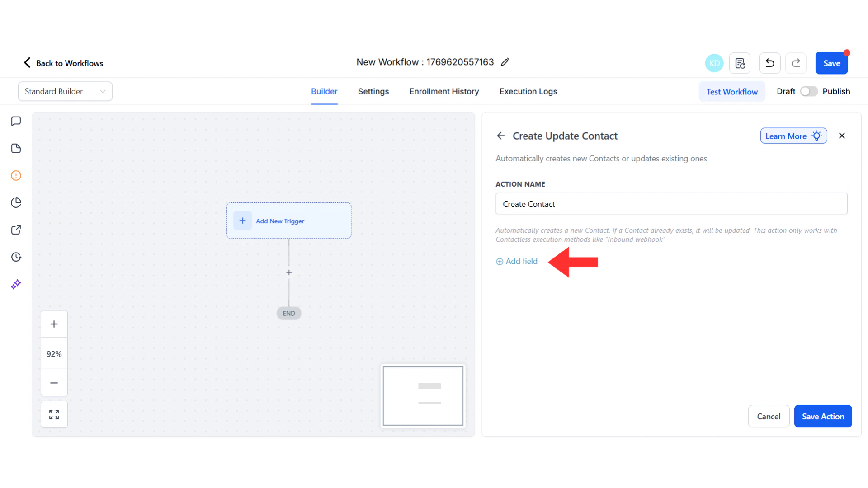Open the documents panel in the left sidebar
868x488 pixels.
click(16, 148)
